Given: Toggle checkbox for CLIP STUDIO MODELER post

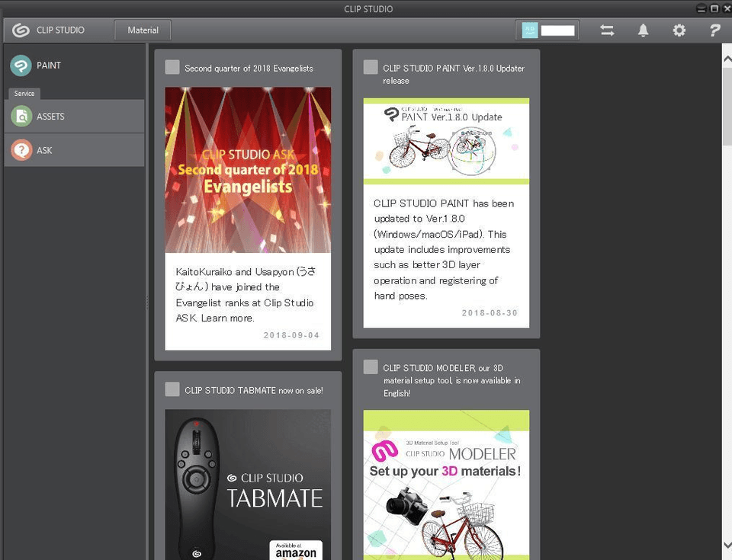Looking at the screenshot, I should coord(371,367).
